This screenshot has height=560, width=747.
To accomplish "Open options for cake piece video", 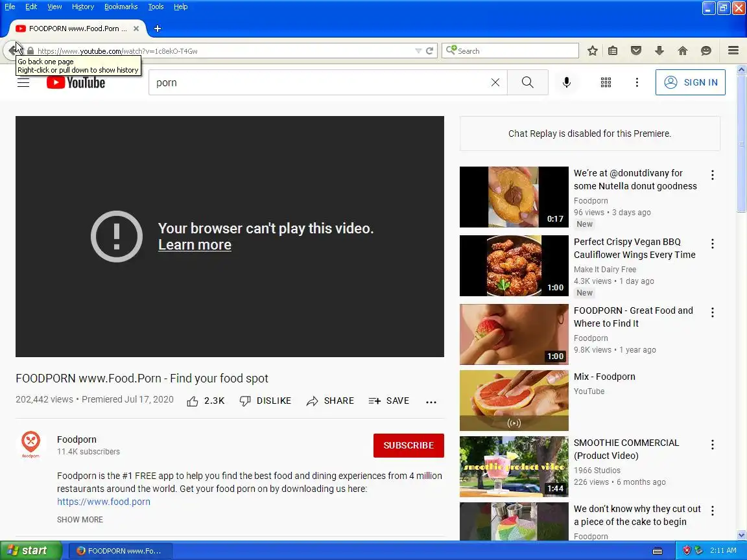I will 713,511.
